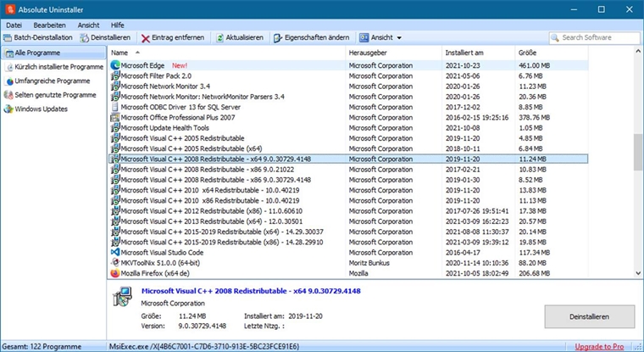The image size is (644, 352).
Task: Open the Ansicht menu in menu bar
Action: point(89,25)
